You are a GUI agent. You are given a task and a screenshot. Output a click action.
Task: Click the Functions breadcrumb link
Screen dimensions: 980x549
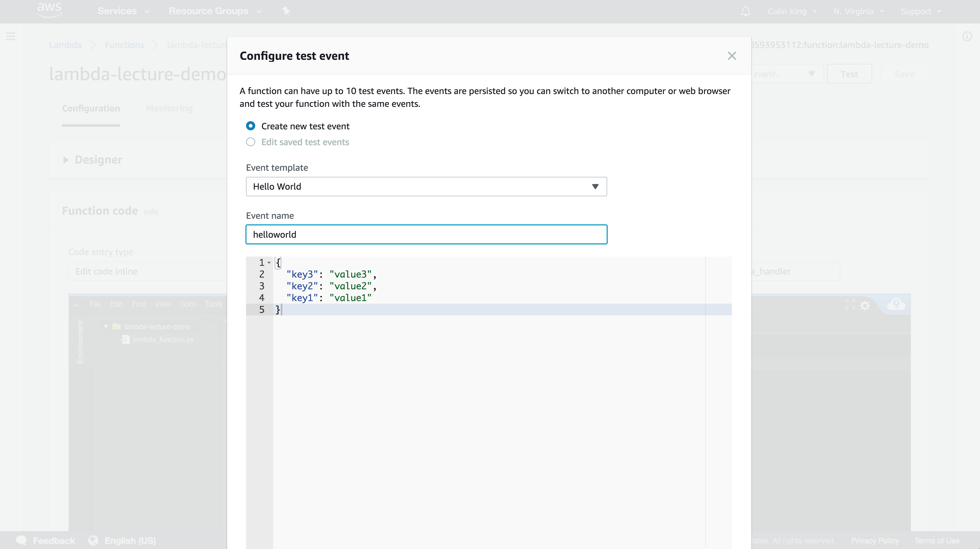point(124,45)
